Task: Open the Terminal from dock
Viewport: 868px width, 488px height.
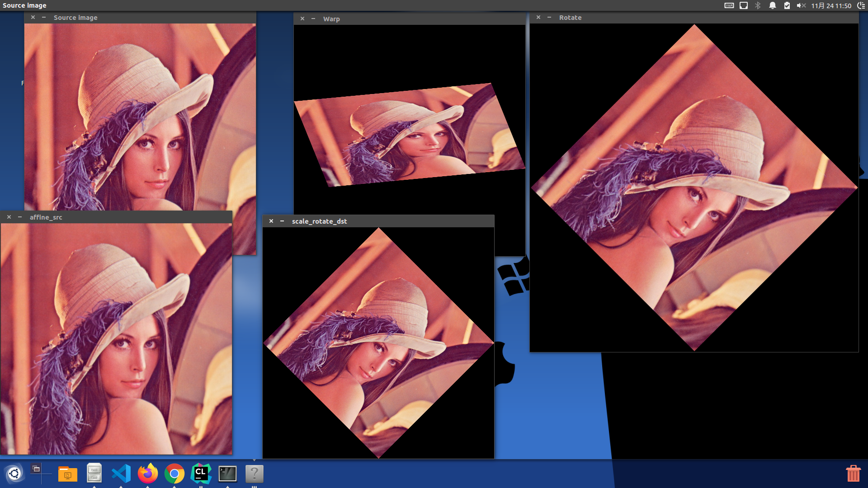Action: coord(227,474)
